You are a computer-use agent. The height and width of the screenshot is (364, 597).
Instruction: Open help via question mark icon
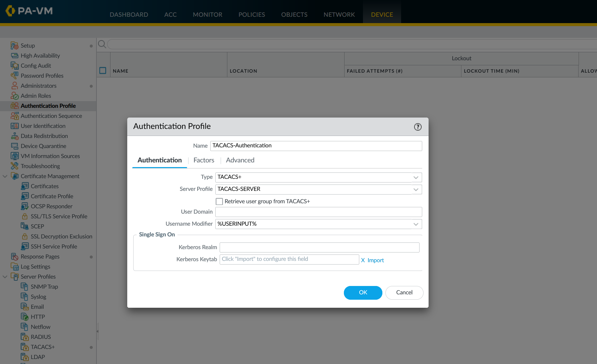(x=418, y=127)
